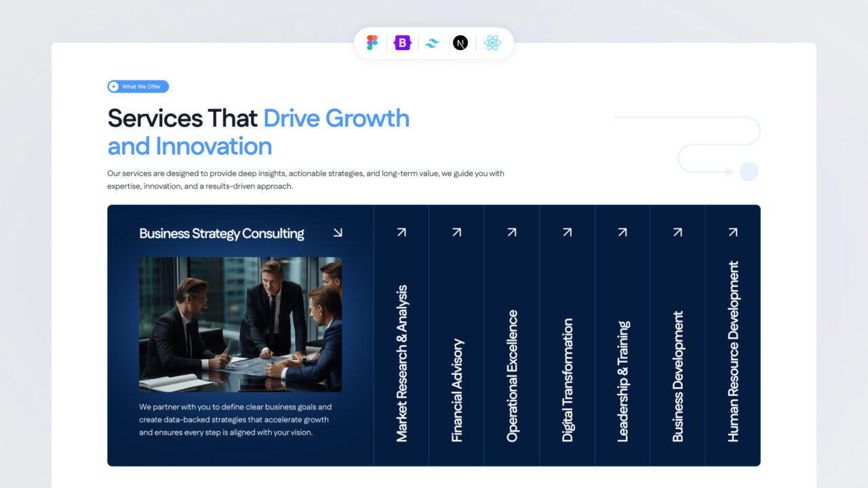Expand Market Research & Analysis arrow
Image resolution: width=868 pixels, height=488 pixels.
click(401, 232)
